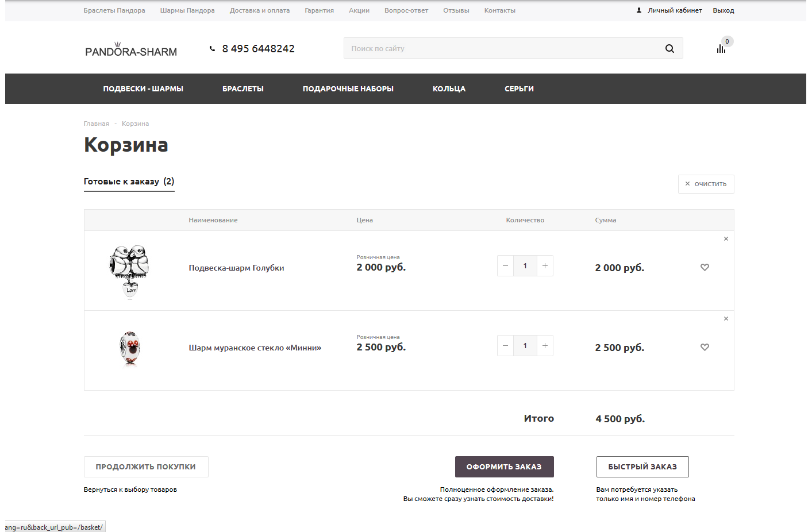812x532 pixels.
Task: Open Шарм муранское стекло «Минни» link
Action: click(255, 348)
